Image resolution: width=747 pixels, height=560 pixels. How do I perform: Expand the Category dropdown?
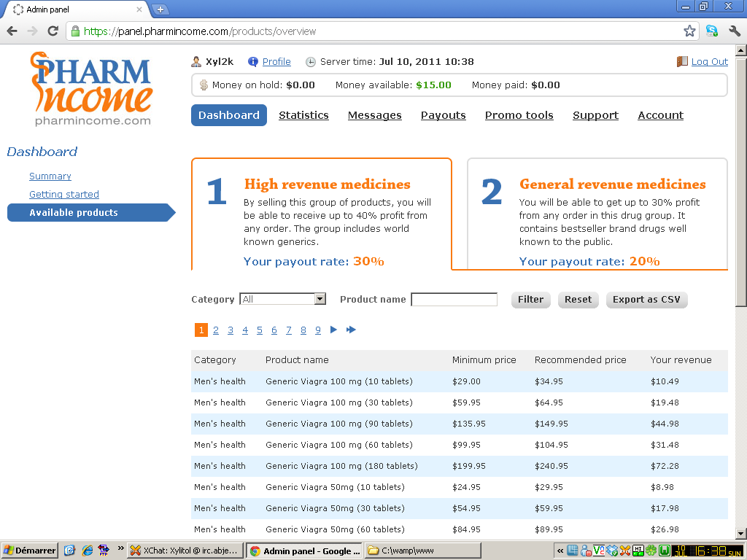[282, 299]
